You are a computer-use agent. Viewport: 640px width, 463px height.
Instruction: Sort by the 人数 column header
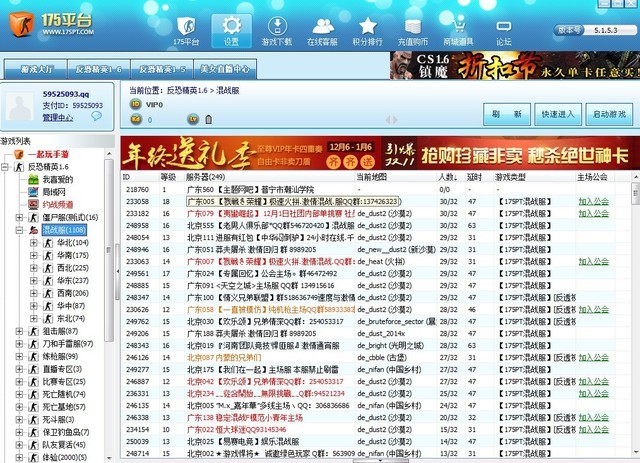pyautogui.click(x=450, y=177)
